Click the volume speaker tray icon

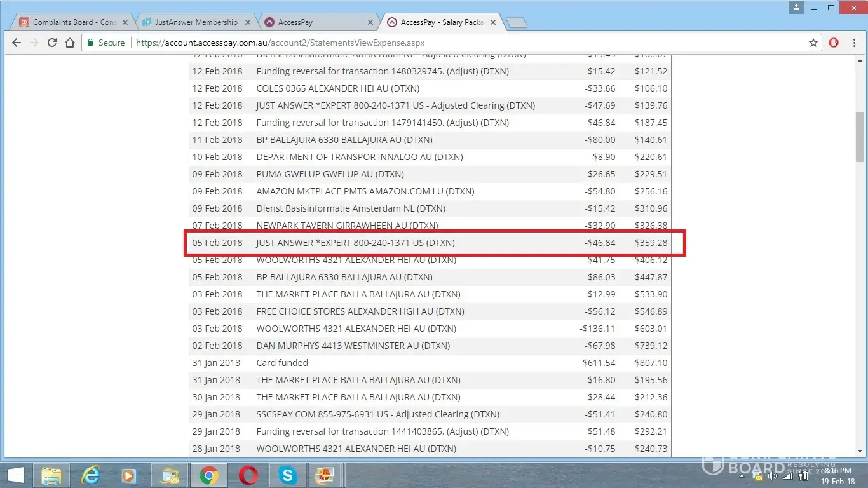pyautogui.click(x=773, y=476)
